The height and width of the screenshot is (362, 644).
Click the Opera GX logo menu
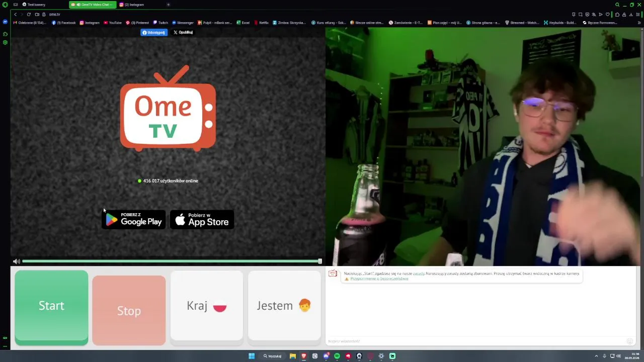[5, 5]
